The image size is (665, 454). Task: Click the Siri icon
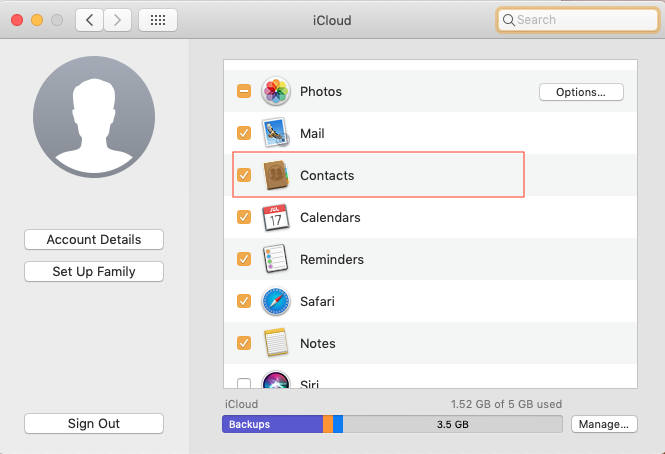[x=276, y=380]
